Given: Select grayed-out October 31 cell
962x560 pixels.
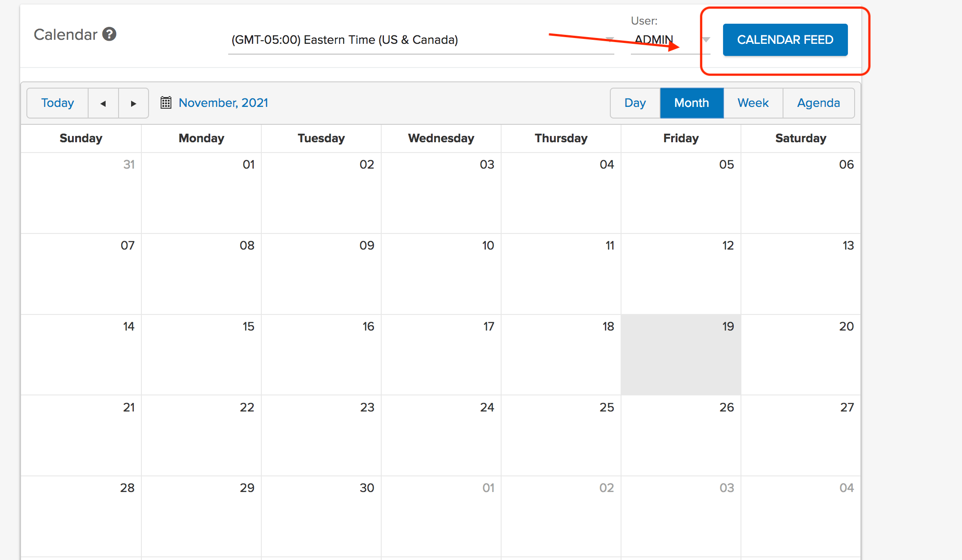Looking at the screenshot, I should pyautogui.click(x=81, y=193).
